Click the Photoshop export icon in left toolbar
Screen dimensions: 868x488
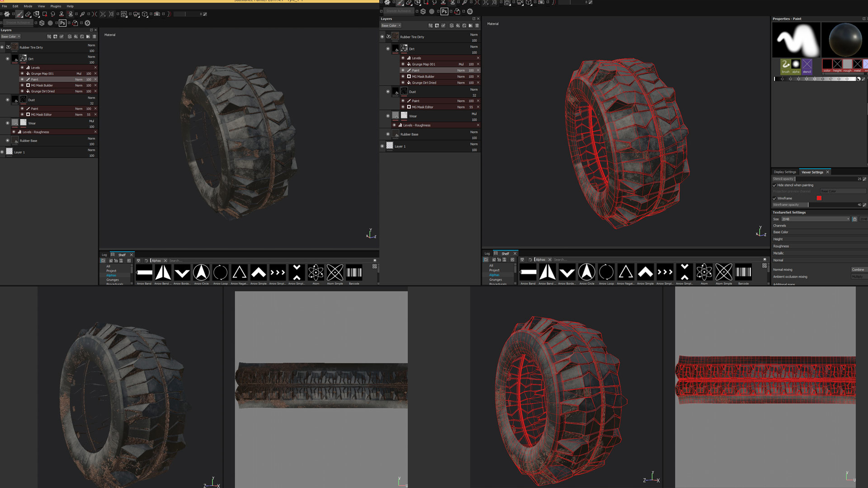tap(62, 23)
